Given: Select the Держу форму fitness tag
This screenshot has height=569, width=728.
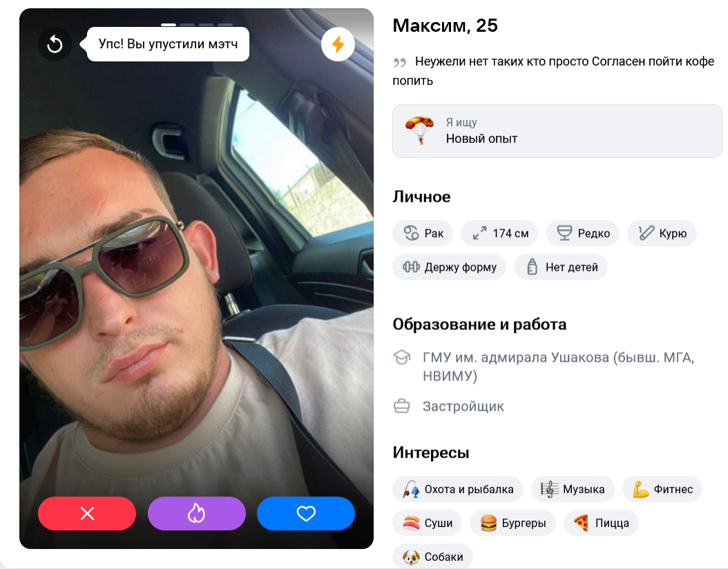Looking at the screenshot, I should pos(450,267).
